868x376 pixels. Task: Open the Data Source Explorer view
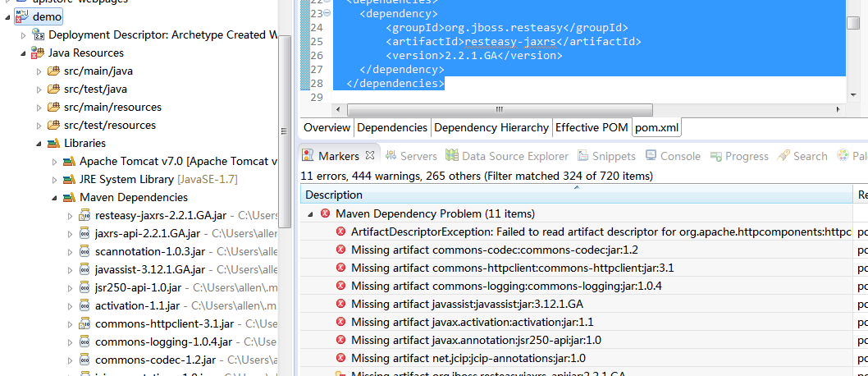tap(507, 156)
